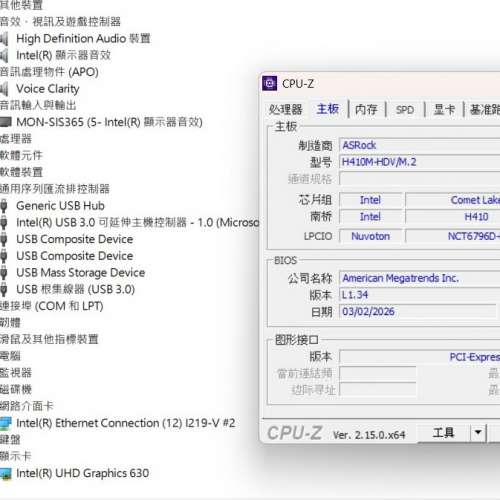Click the CPU-Z application icon in title bar
Image resolution: width=500 pixels, height=500 pixels.
[269, 83]
